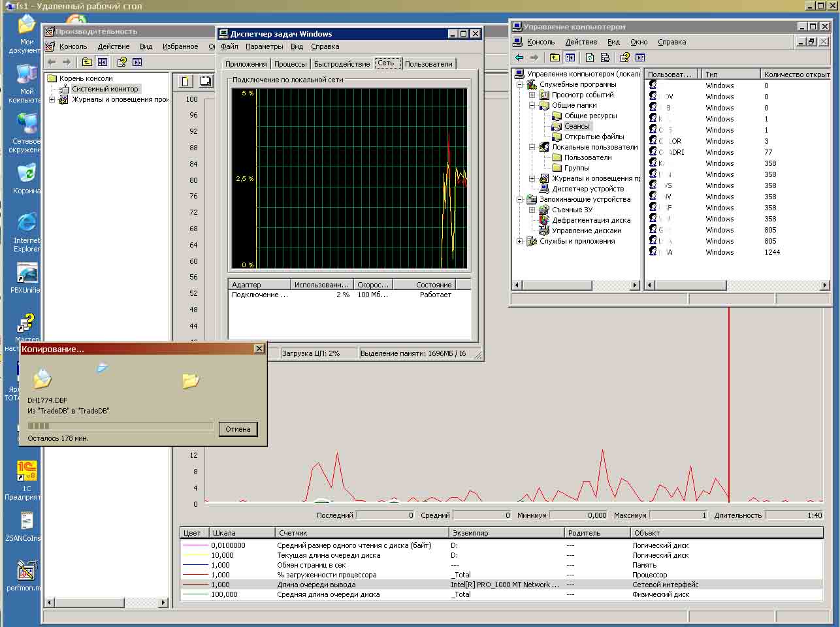Expand Журналы и оповещения in Performance tree

point(52,100)
